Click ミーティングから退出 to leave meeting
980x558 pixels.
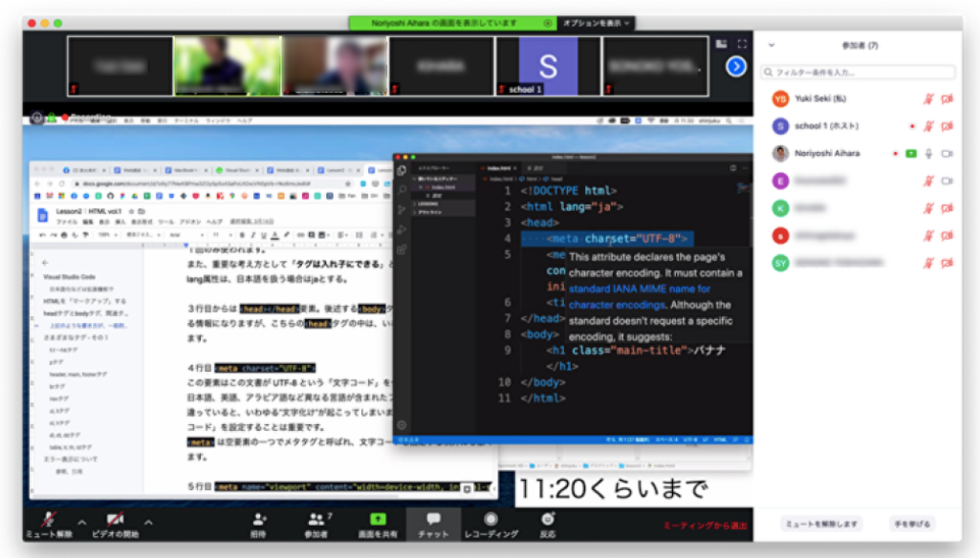coord(704,526)
